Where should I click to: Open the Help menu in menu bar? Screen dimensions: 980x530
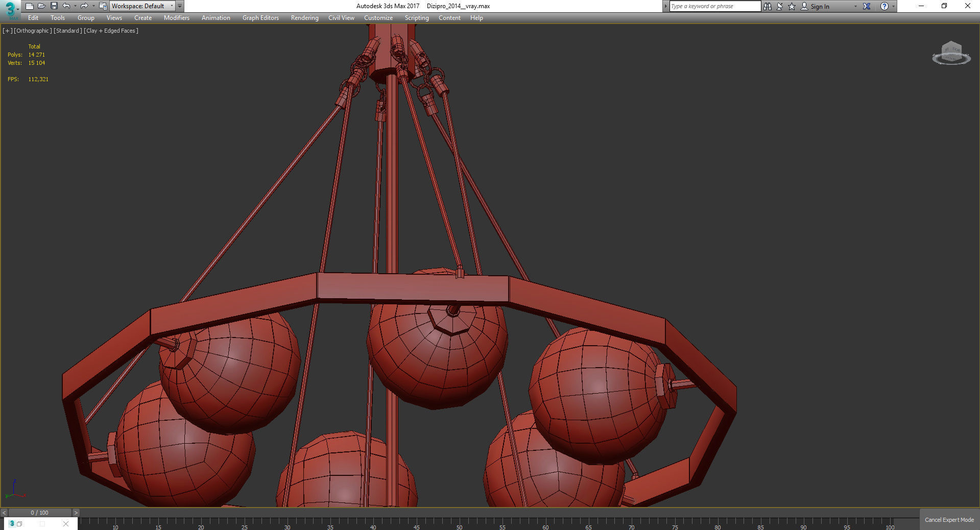[x=476, y=18]
